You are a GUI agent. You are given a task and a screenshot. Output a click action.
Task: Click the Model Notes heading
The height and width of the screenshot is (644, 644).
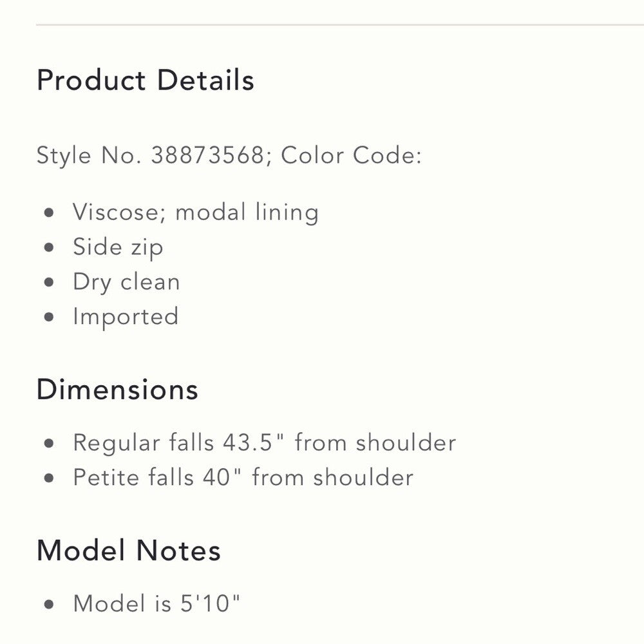click(129, 551)
